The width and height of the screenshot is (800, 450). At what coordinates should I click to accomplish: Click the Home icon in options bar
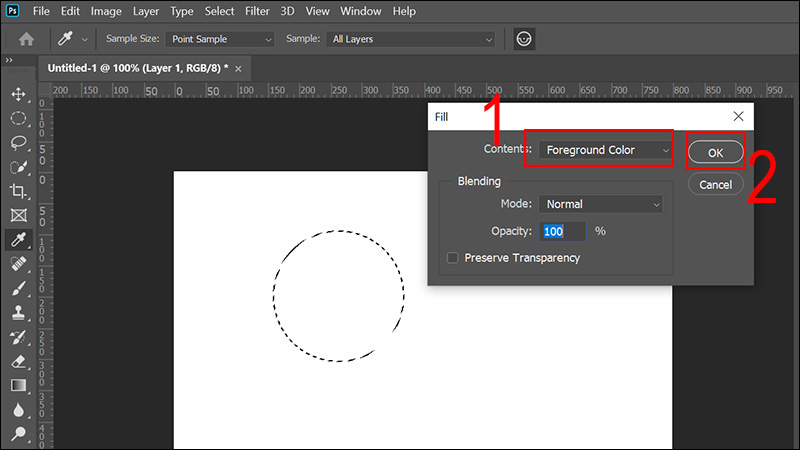(x=26, y=39)
